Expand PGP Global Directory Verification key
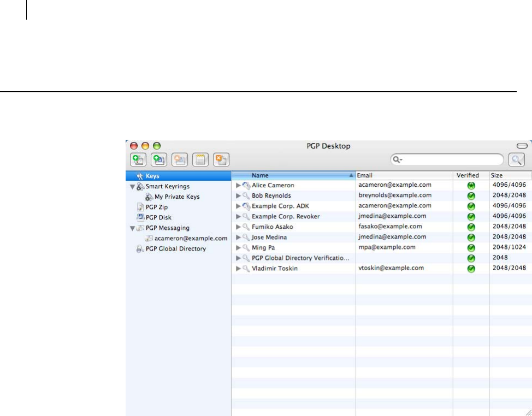 [238, 258]
